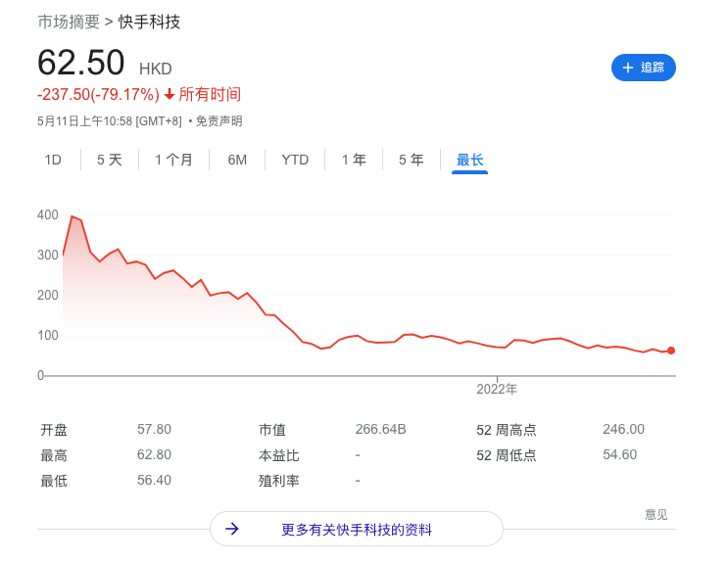Switch to the 5 天 range tab

pyautogui.click(x=110, y=160)
